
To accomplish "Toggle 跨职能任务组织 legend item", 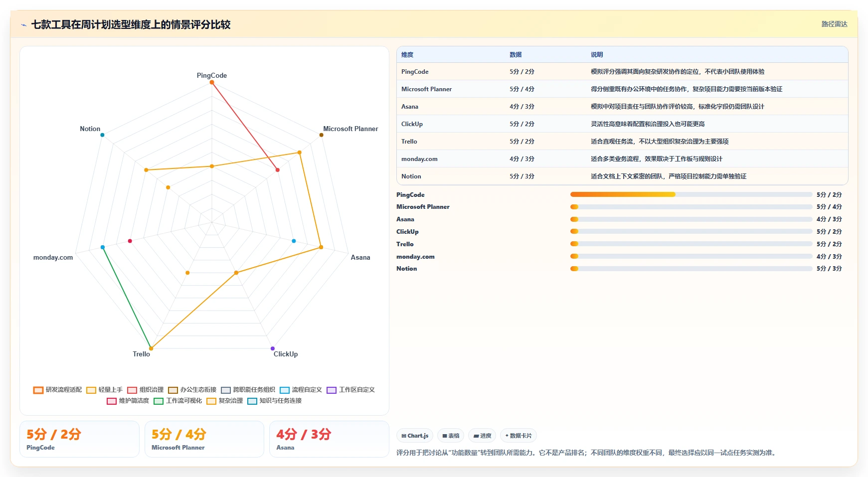I will 248,390.
